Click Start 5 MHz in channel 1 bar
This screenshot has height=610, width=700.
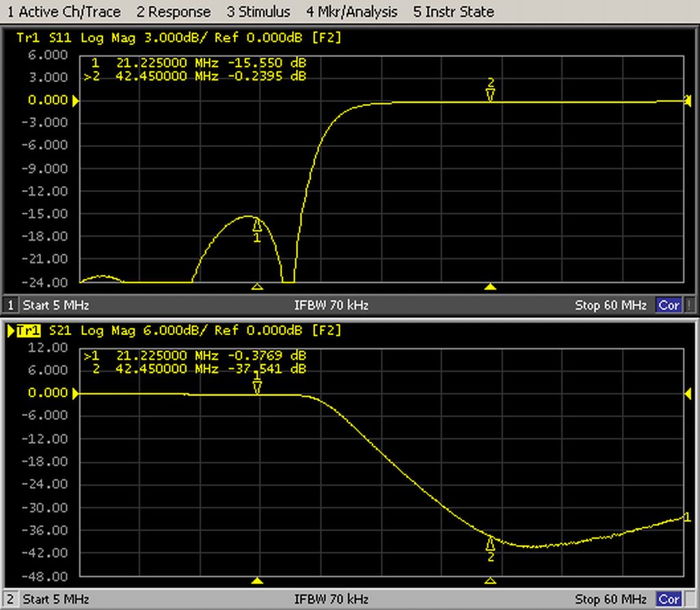point(56,305)
